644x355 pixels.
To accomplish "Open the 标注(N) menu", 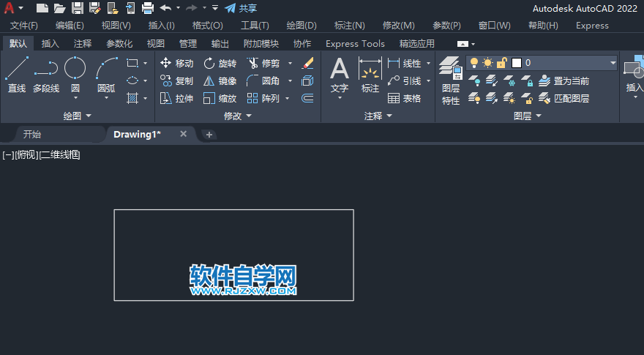I will click(x=350, y=26).
